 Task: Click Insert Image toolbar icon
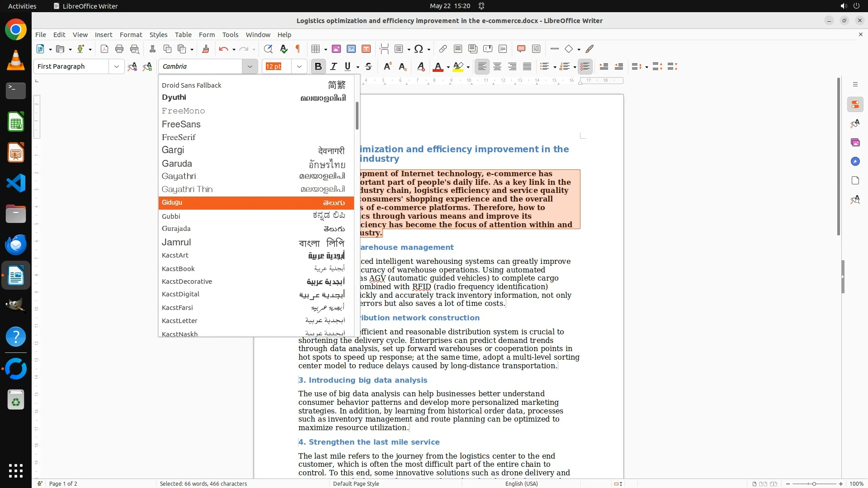coord(336,49)
